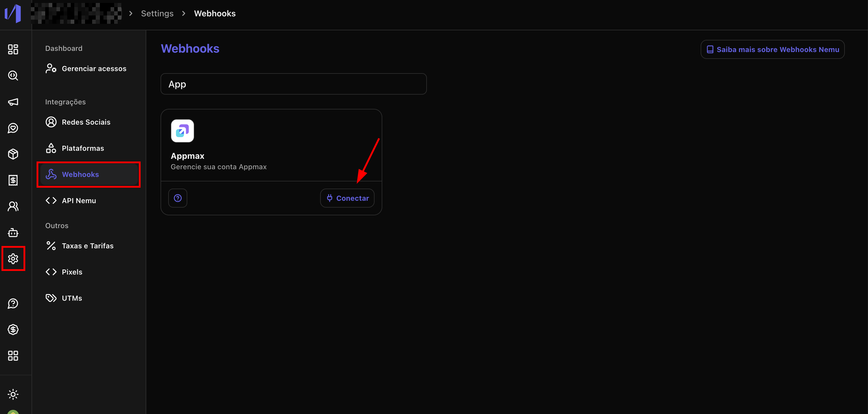The height and width of the screenshot is (414, 868).
Task: Click the Settings breadcrumb
Action: [x=157, y=13]
